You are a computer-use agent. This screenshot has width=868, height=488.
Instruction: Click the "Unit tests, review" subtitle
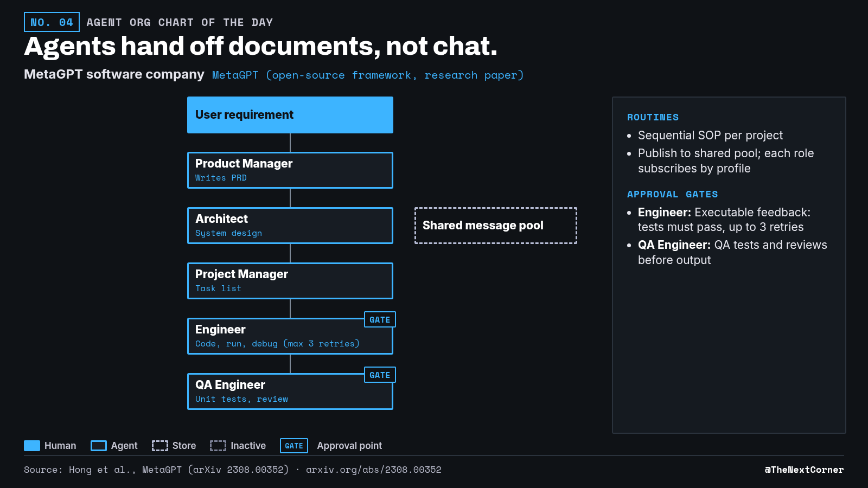tap(241, 399)
